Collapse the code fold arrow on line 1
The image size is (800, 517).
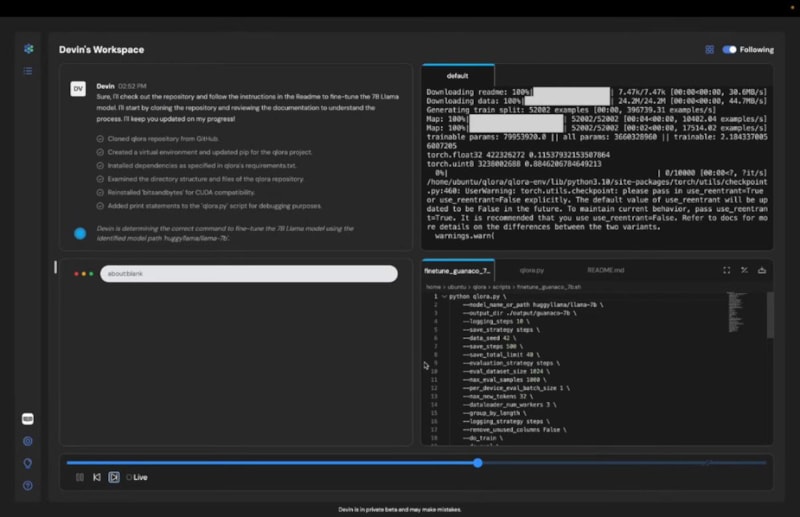coord(443,297)
